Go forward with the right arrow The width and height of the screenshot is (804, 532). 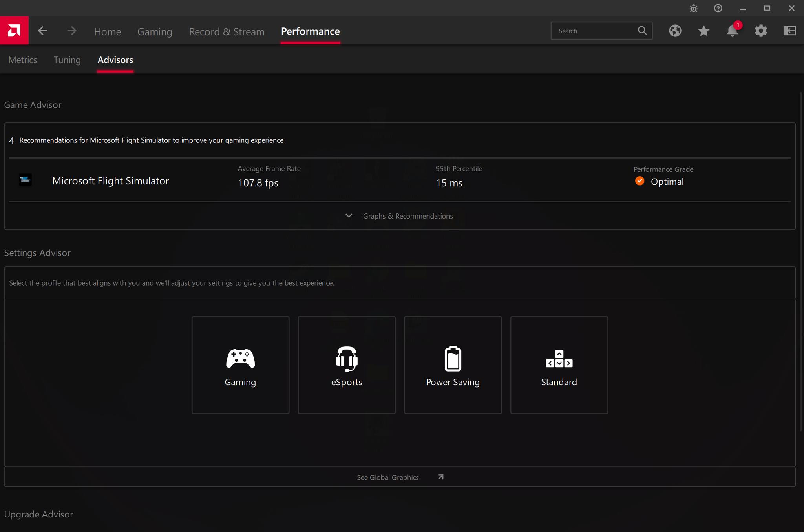(x=71, y=31)
